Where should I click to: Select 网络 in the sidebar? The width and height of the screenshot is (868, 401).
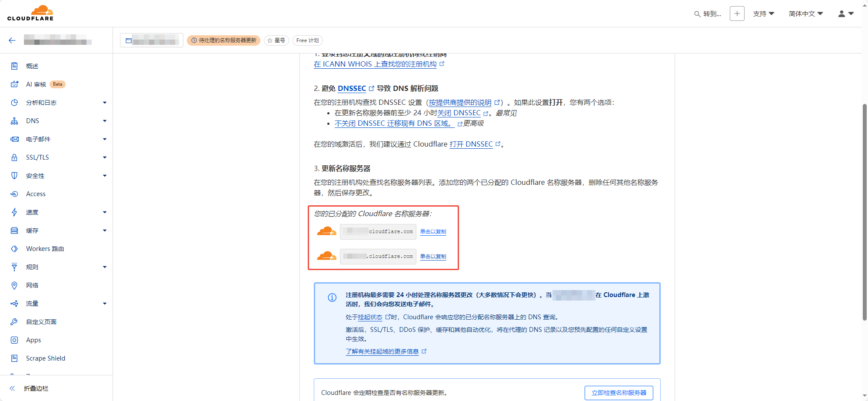click(32, 285)
